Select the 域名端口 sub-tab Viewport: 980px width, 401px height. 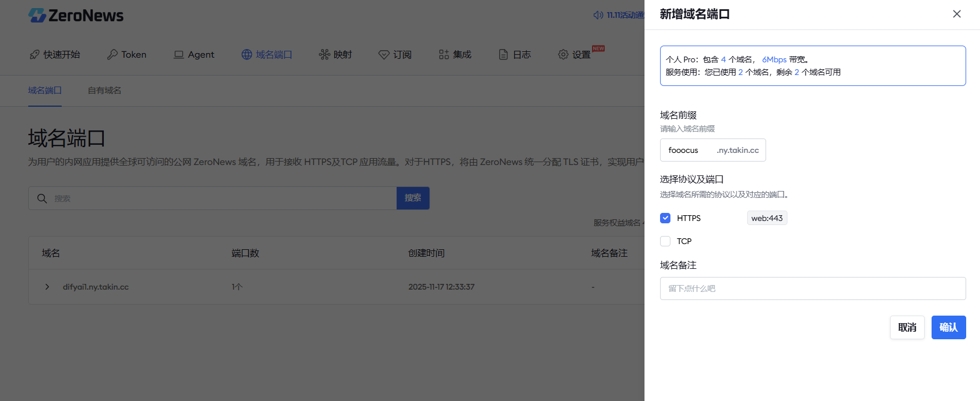click(x=45, y=91)
